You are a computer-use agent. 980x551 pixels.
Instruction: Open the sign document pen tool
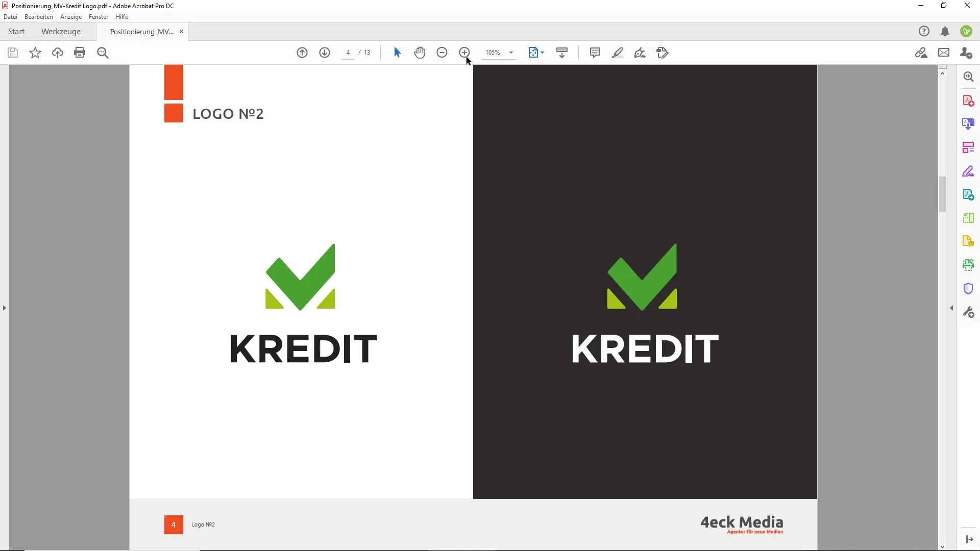[640, 53]
